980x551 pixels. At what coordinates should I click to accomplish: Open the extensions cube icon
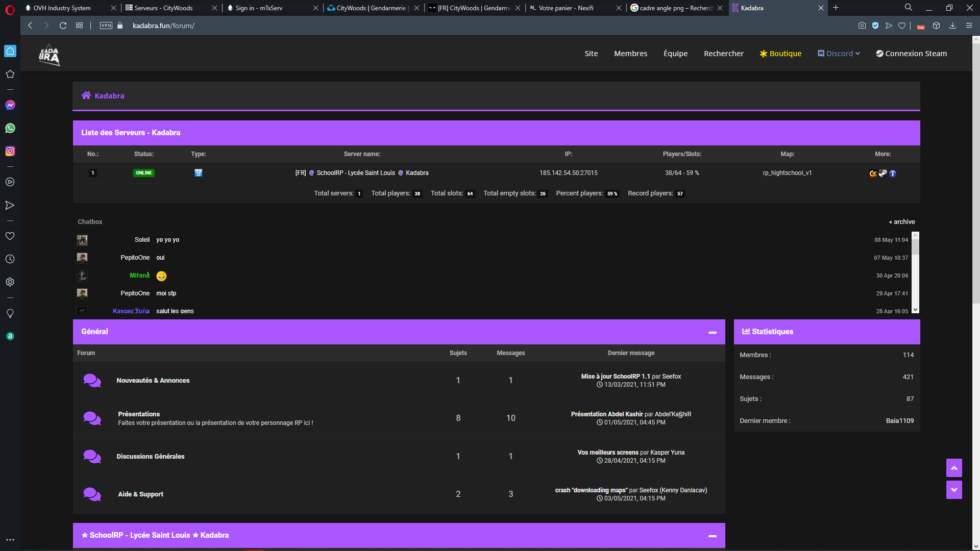coord(936,26)
